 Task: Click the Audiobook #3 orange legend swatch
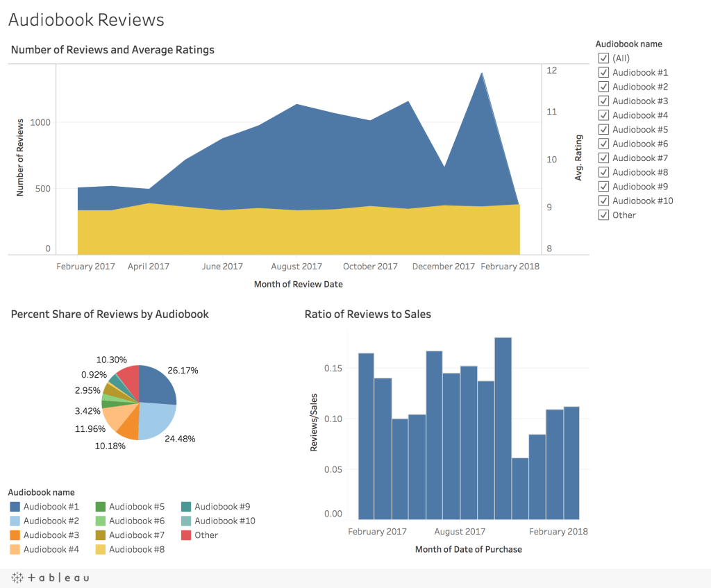(x=15, y=535)
